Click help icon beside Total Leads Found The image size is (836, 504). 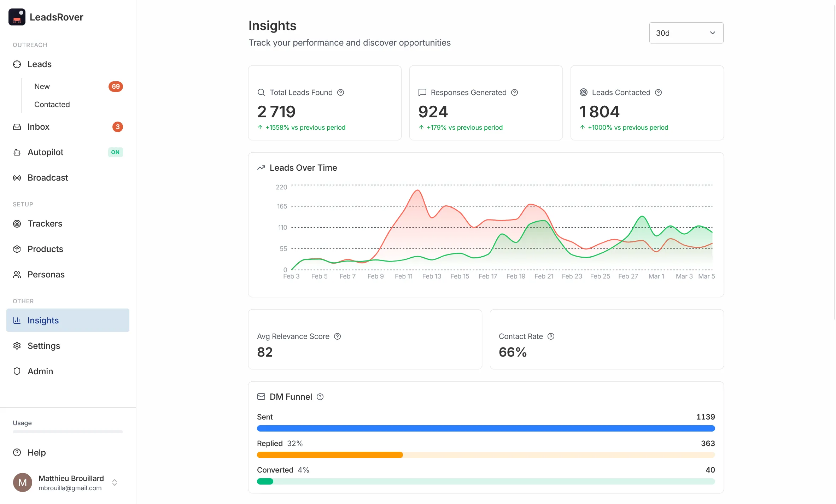[340, 93]
